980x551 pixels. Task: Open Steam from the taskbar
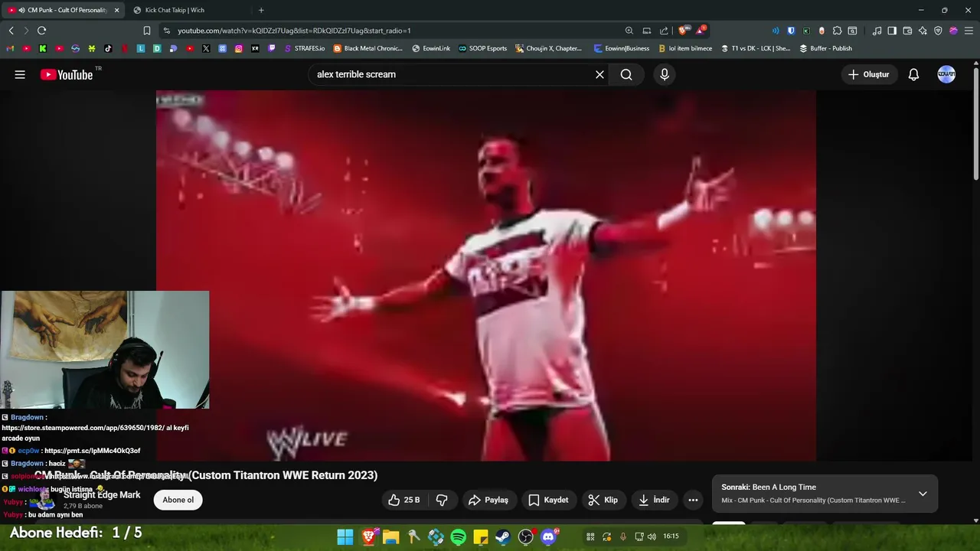503,536
